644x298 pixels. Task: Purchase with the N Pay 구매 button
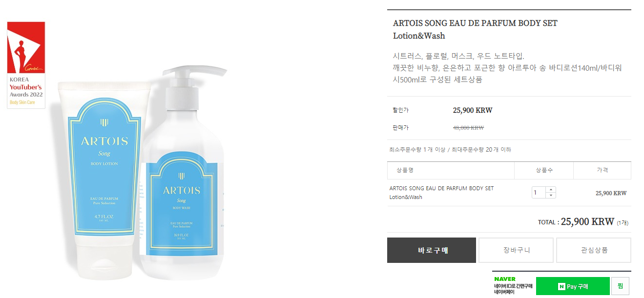tap(573, 286)
